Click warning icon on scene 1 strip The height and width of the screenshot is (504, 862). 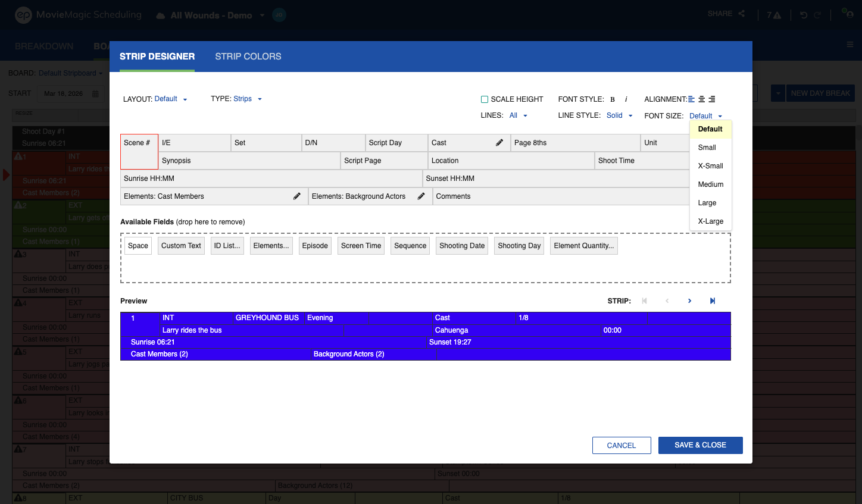[x=18, y=156]
